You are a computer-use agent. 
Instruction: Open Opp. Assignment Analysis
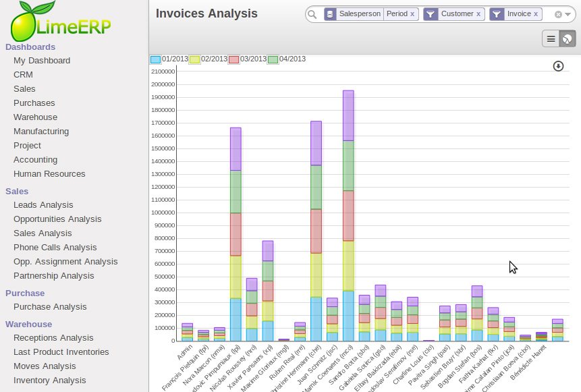(65, 262)
